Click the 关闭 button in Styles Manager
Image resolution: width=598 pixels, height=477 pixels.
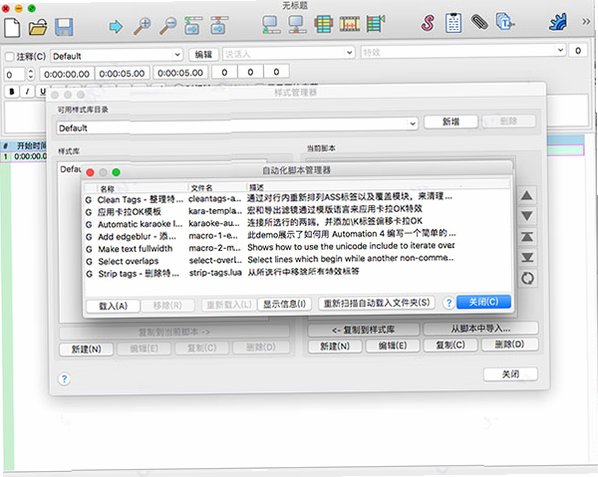click(510, 374)
